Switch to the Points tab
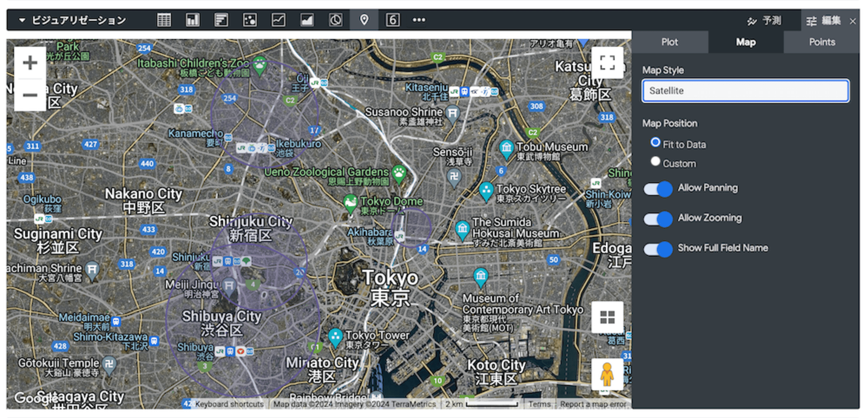 (822, 42)
